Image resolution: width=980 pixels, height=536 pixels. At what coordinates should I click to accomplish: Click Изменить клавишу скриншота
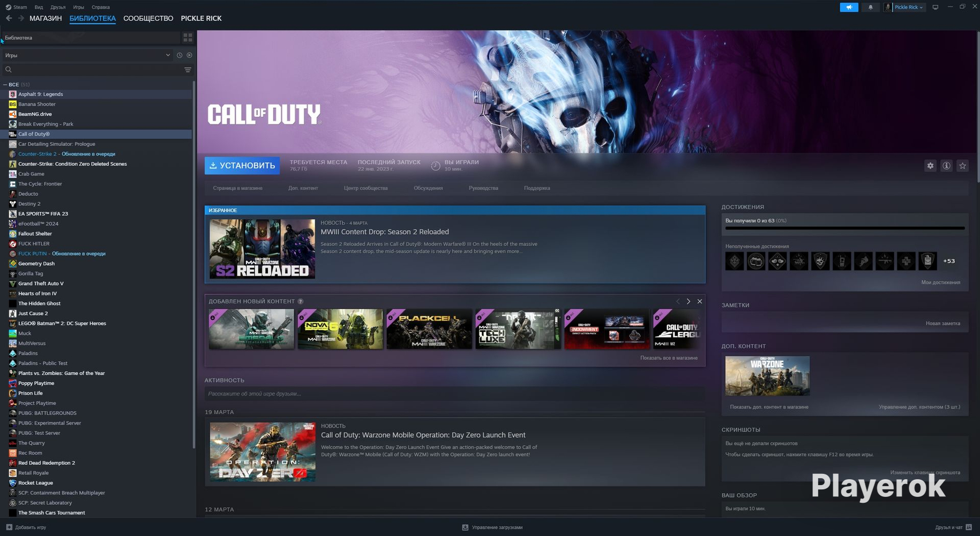925,472
